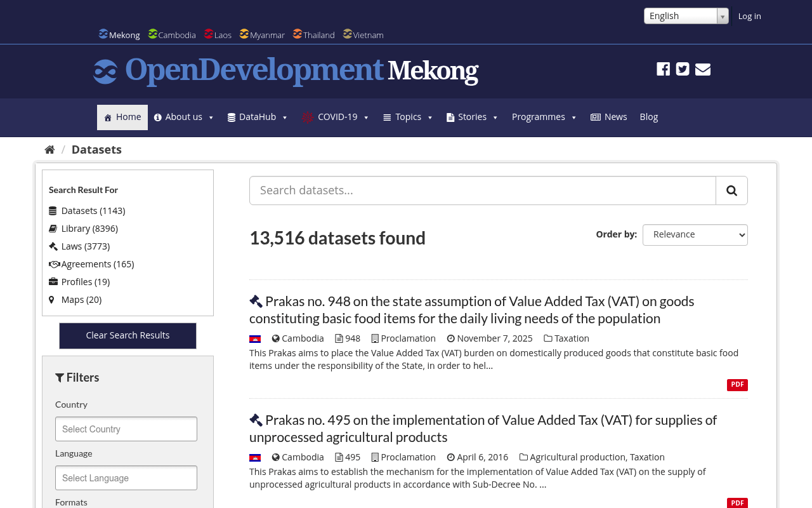Click the Datasets database icon in sidebar

point(53,211)
